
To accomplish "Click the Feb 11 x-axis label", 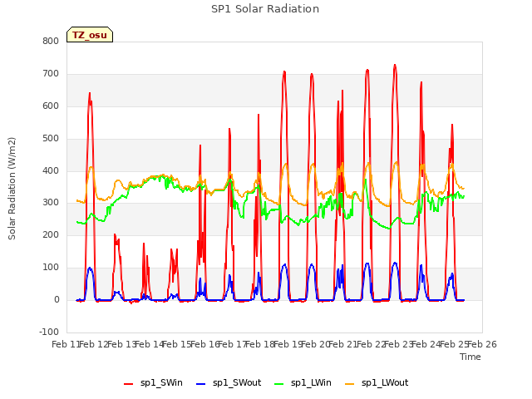I will point(66,345).
